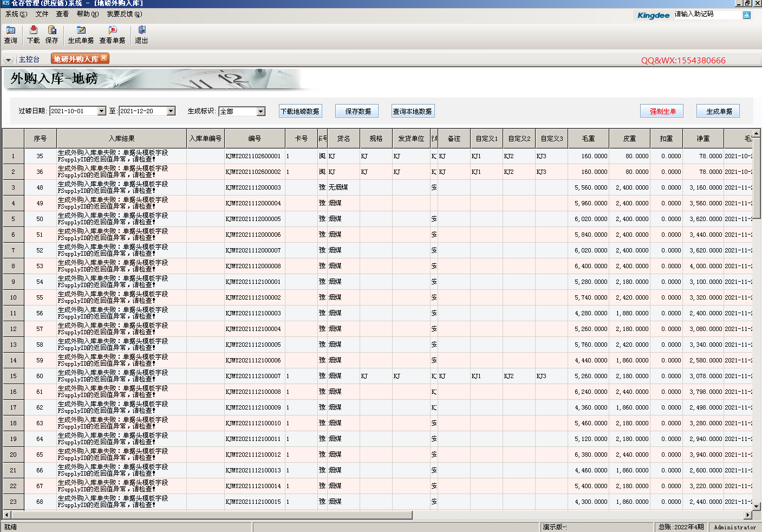Click gross weight cell 5,960.0000
Viewport: 762px width, 532px height.
[x=588, y=203]
